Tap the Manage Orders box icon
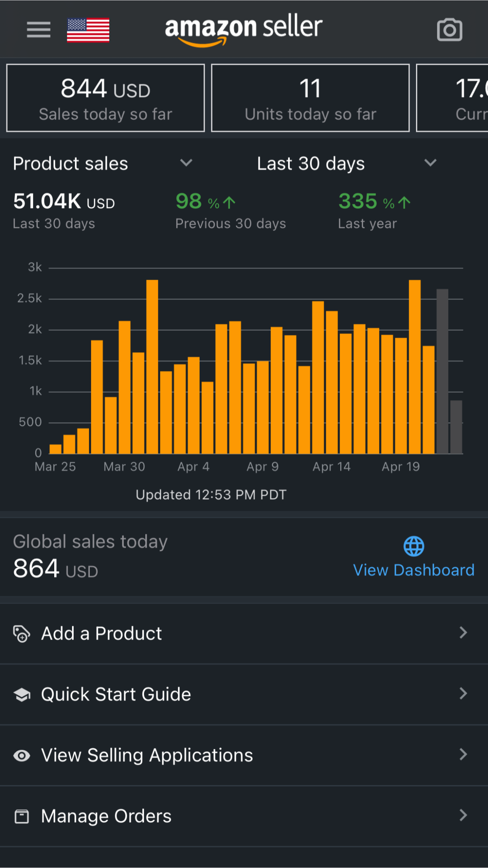Image resolution: width=488 pixels, height=868 pixels. pos(22,816)
